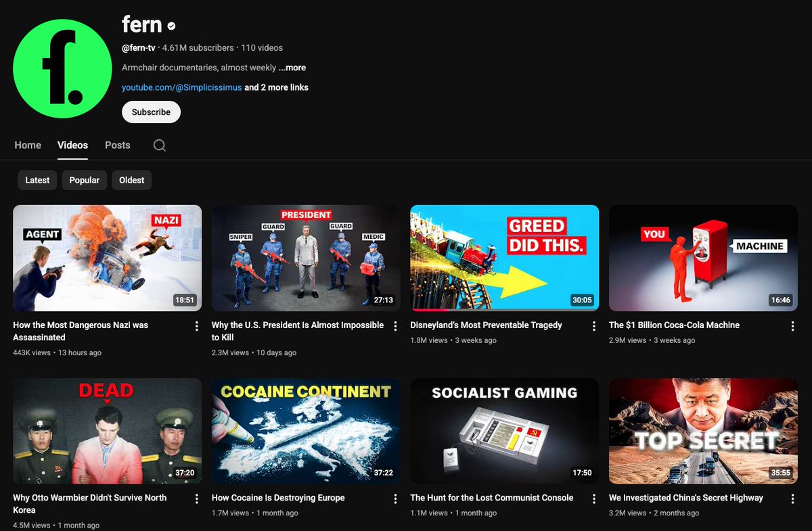Screen dimensions: 812x531
Task: Switch to the Home tab
Action: click(28, 145)
